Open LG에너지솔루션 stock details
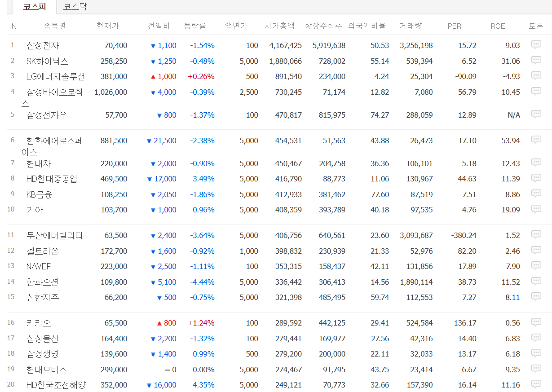 55,76
